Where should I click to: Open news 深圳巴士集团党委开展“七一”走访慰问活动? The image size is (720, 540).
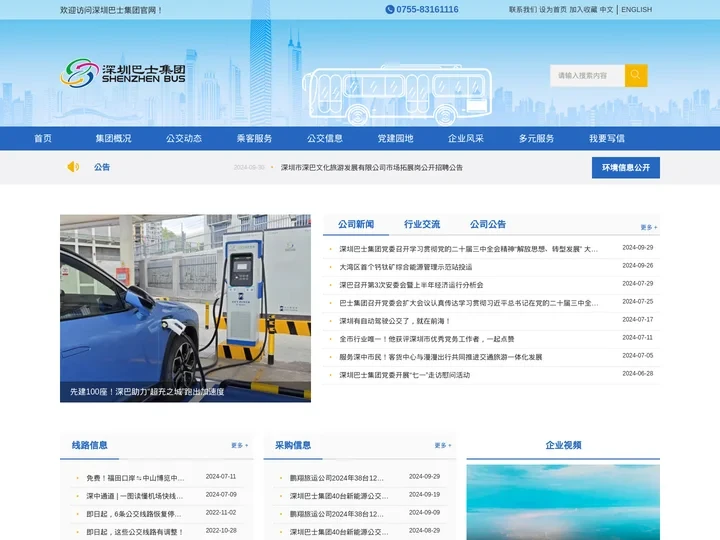tap(405, 375)
